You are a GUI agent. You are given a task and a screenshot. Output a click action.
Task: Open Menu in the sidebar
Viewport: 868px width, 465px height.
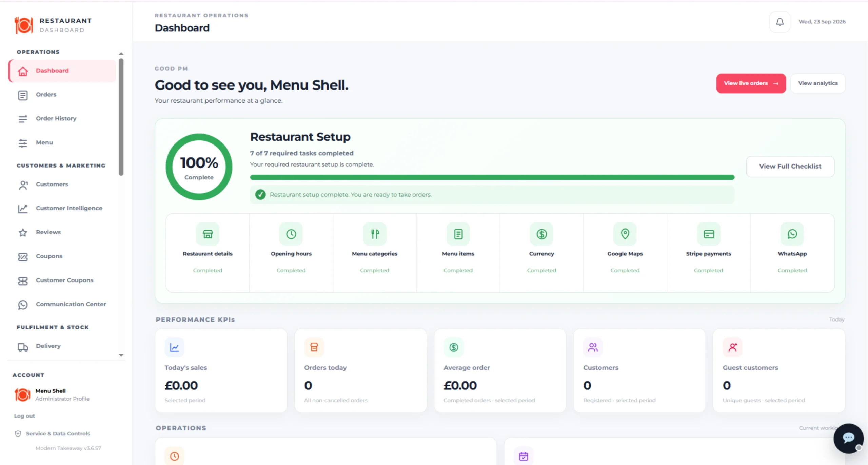click(62, 143)
